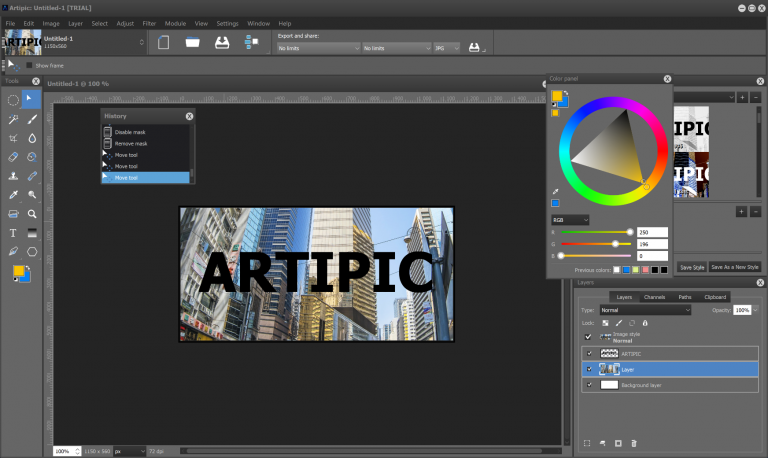Viewport: 768px width, 458px height.
Task: Click the lock all padlock icon
Action: click(645, 323)
